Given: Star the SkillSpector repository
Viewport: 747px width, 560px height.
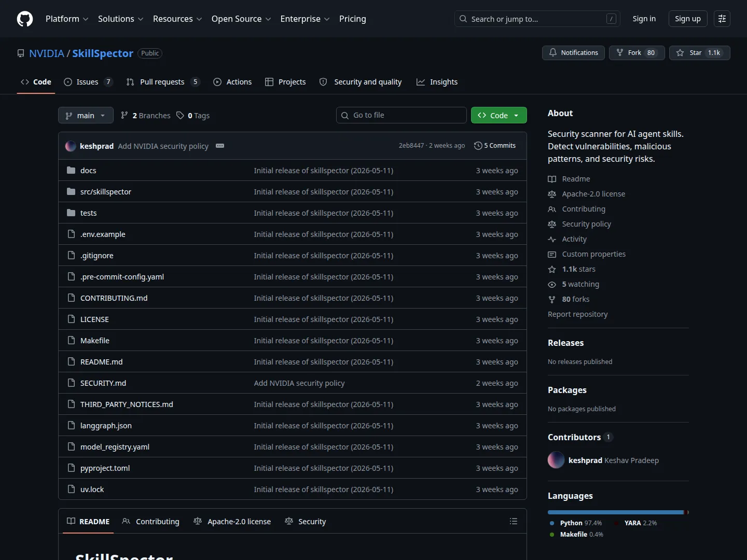Looking at the screenshot, I should 699,53.
